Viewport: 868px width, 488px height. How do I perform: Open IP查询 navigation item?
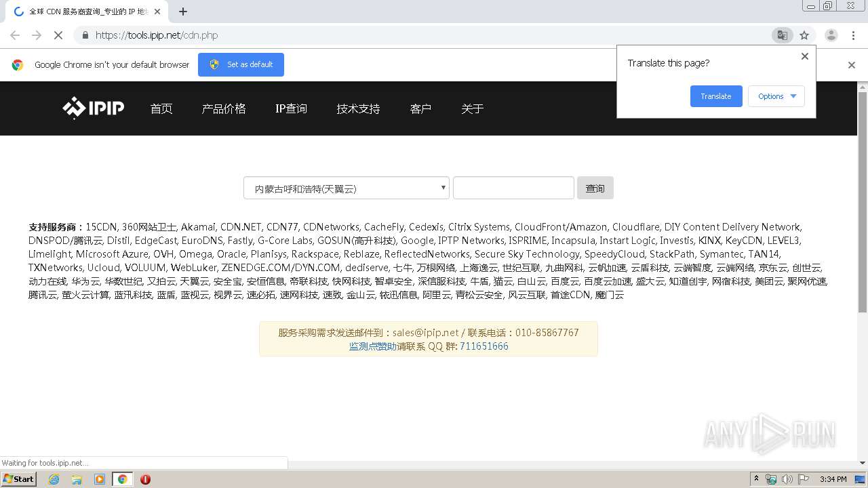click(291, 108)
